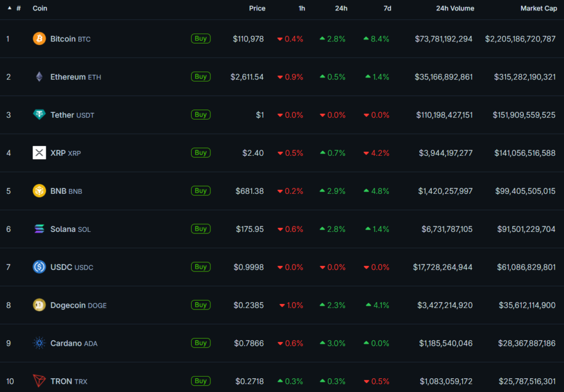This screenshot has width=564, height=392.
Task: Click the Tether USDT logo
Action: click(x=39, y=115)
